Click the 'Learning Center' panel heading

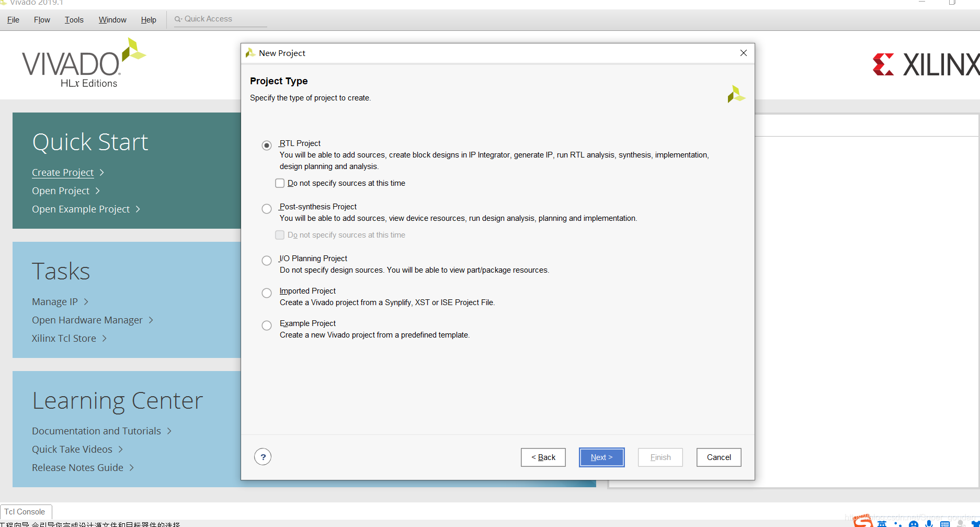pos(118,401)
